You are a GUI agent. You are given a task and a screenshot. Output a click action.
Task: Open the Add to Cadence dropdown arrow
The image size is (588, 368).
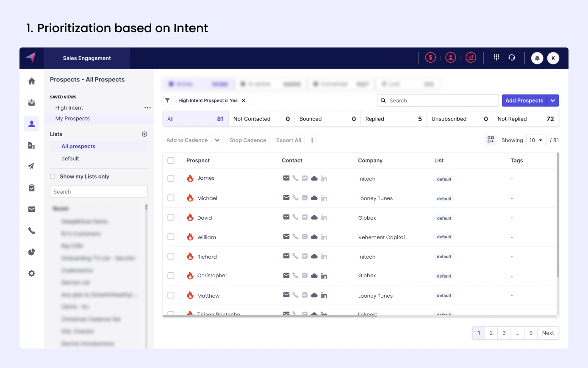(x=217, y=140)
